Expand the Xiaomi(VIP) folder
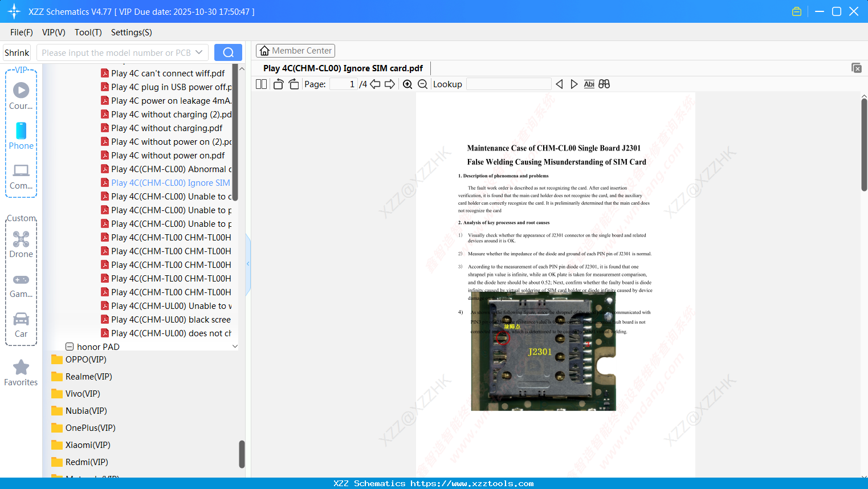Viewport: 868px width, 489px height. 80,445
